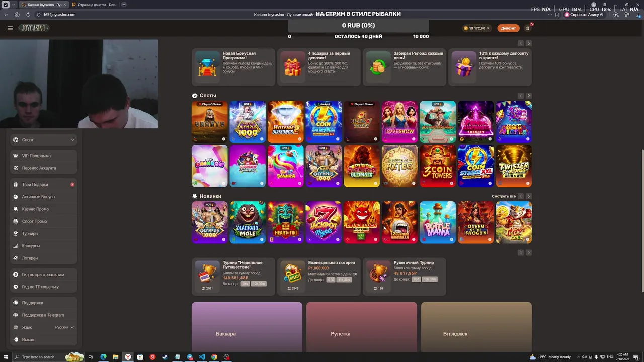The width and height of the screenshot is (644, 362).
Task: Open the hamburger menu beside Joycasino logo
Action: click(10, 28)
